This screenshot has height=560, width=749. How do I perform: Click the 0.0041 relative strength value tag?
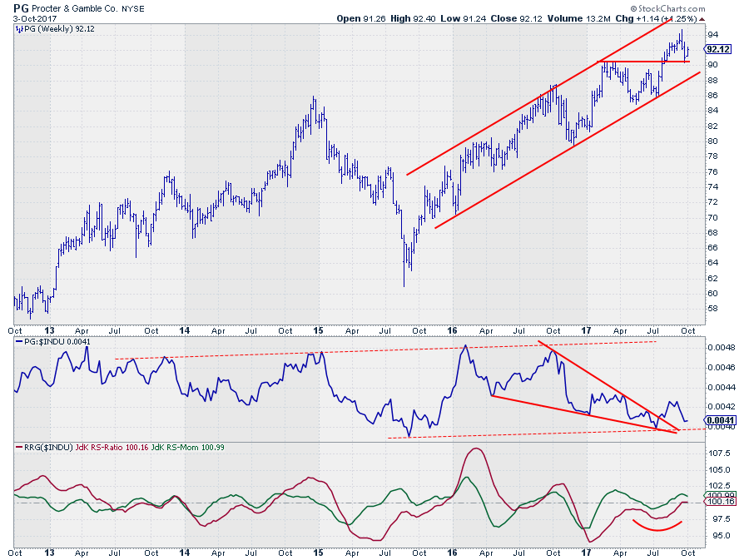718,420
